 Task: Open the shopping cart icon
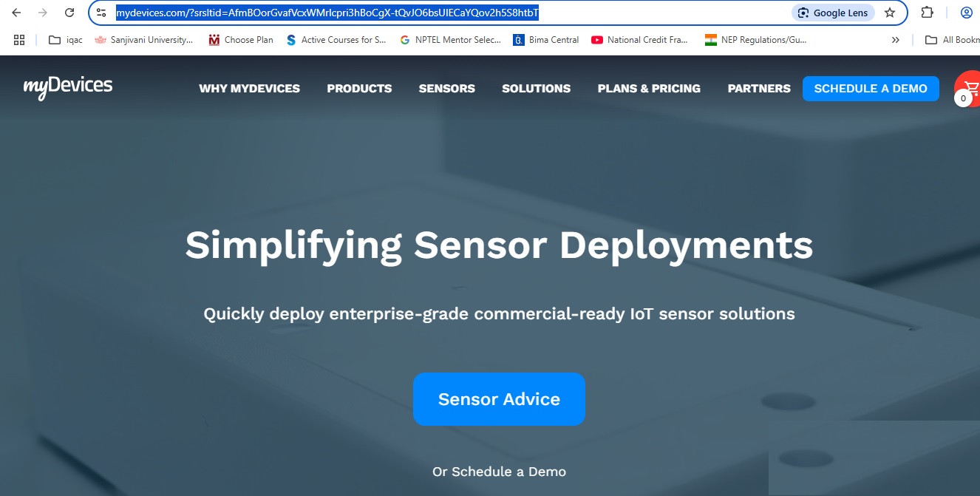click(969, 89)
